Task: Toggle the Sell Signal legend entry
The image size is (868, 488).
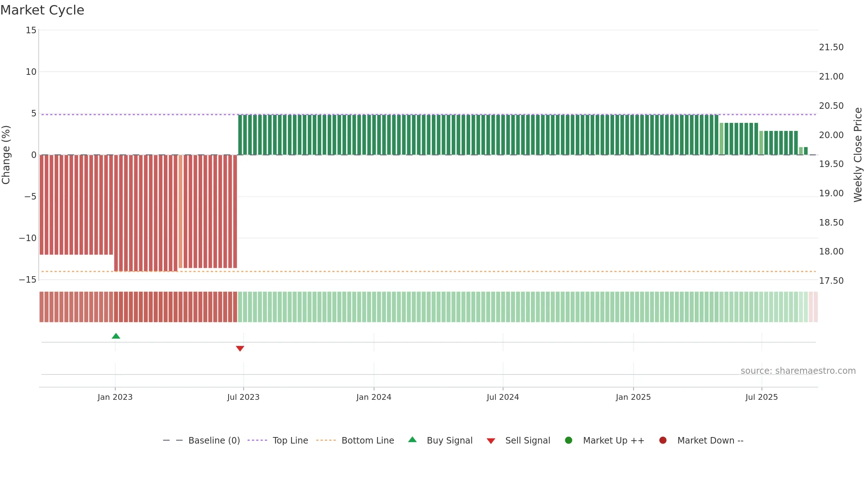Action: [x=518, y=440]
